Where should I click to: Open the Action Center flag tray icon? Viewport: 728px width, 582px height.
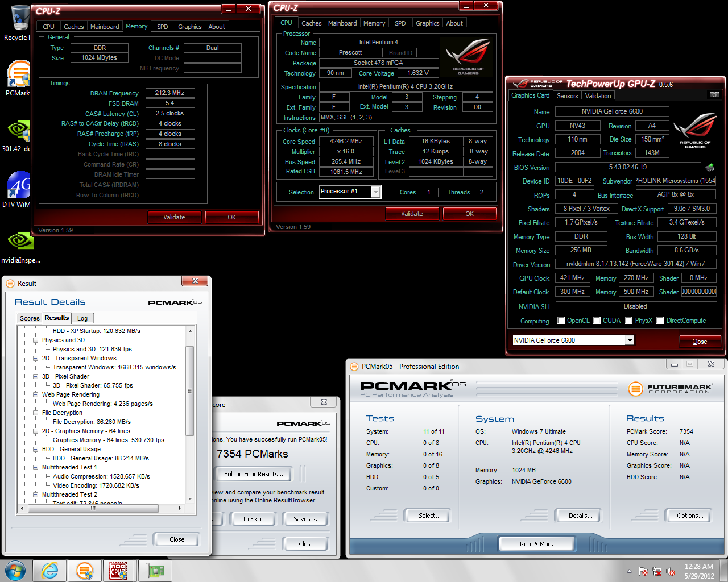point(643,571)
